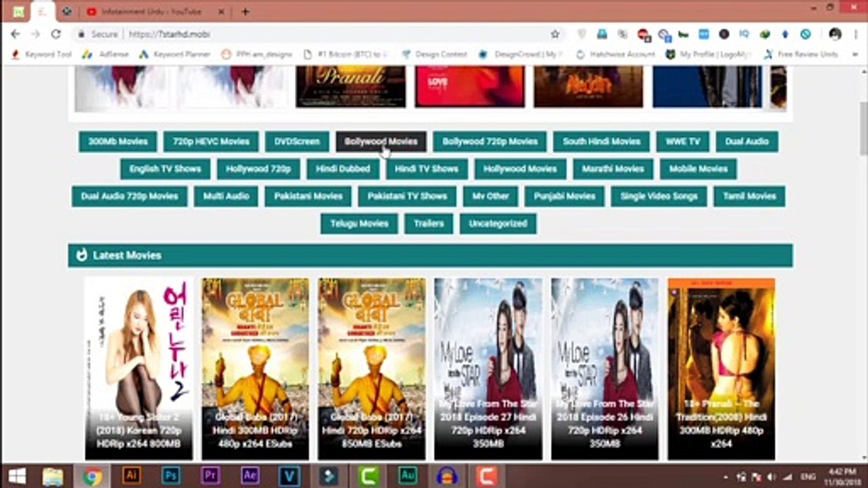Open the Hollywood 720p category
Screen dimensions: 868x488
258,169
